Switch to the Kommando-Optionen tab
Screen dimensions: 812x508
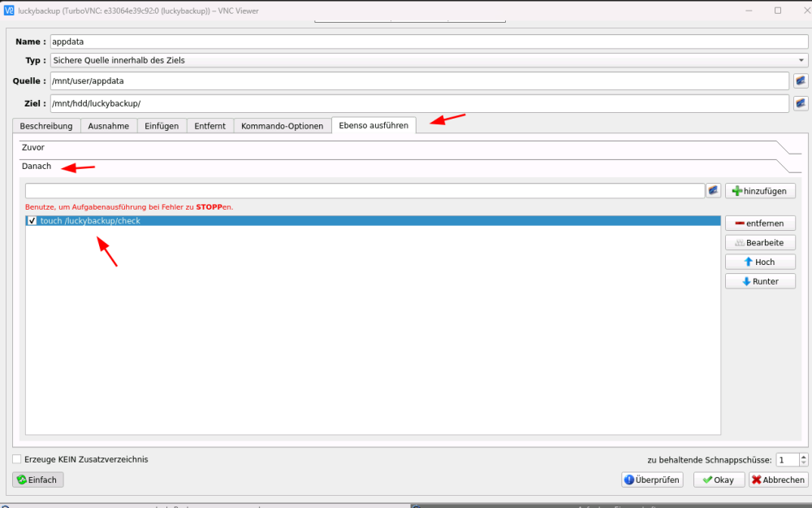(x=283, y=126)
